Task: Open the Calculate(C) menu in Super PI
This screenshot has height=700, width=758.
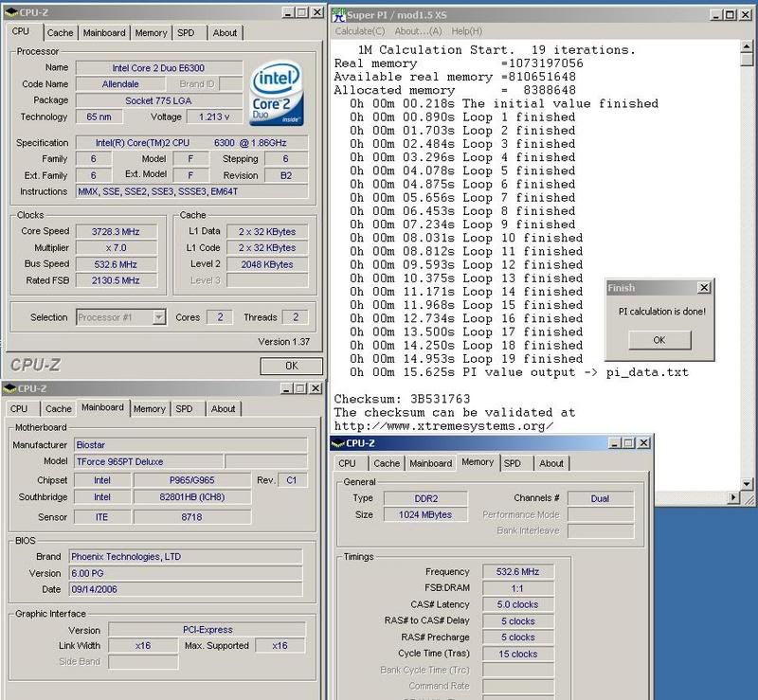Action: tap(360, 31)
